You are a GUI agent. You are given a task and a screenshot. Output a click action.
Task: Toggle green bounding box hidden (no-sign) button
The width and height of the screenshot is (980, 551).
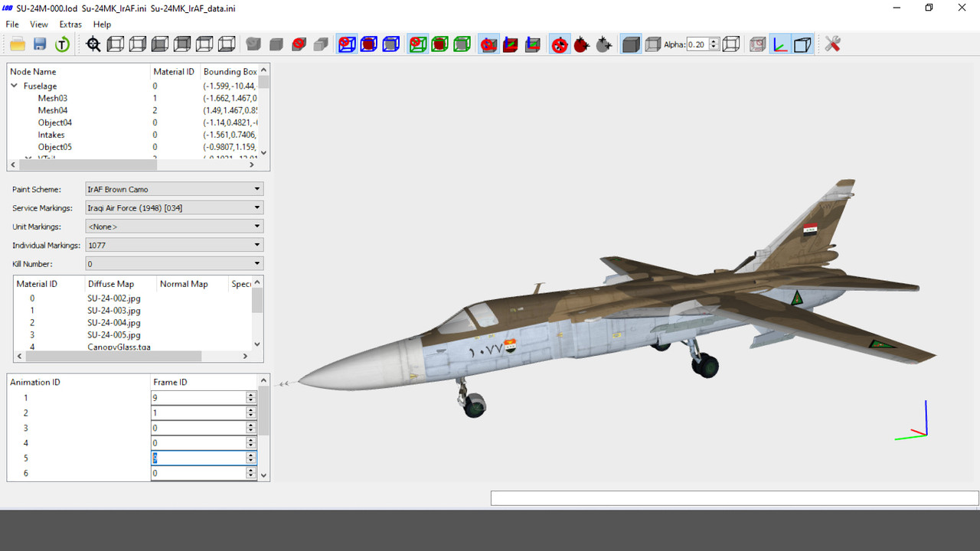click(x=417, y=44)
